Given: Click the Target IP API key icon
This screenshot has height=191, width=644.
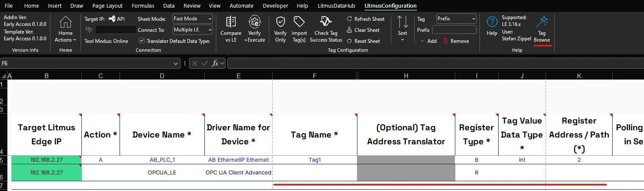Looking at the screenshot, I should [112, 19].
